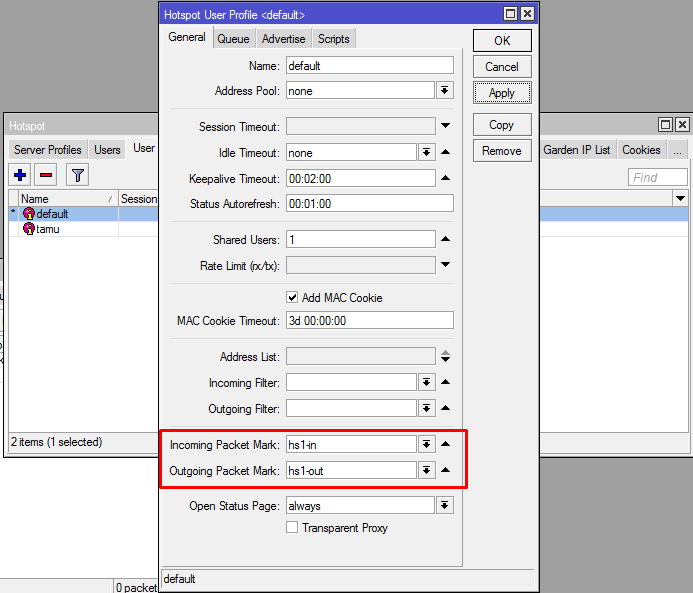Open the Open Status Page dropdown

click(x=445, y=506)
